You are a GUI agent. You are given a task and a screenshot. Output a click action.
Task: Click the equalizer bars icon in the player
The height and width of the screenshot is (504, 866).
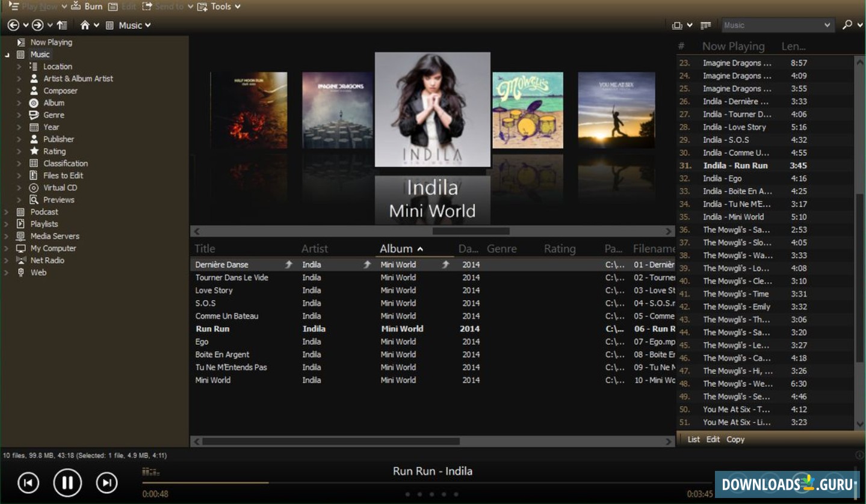[150, 472]
